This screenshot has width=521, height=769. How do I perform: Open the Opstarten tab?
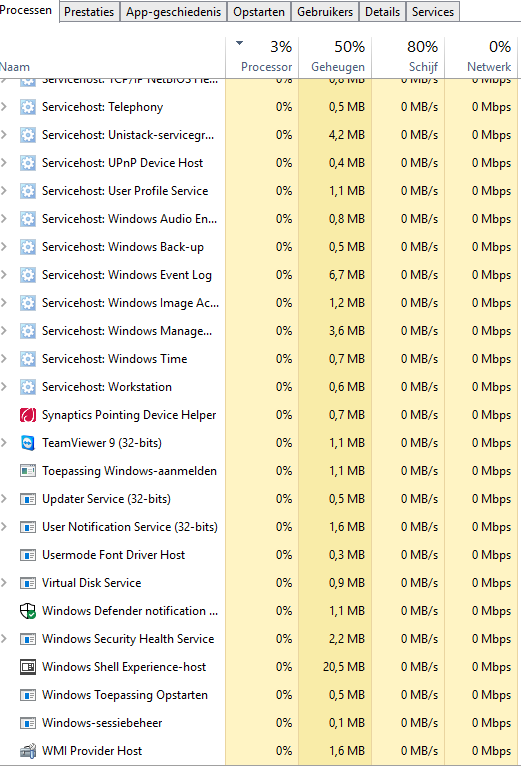259,12
